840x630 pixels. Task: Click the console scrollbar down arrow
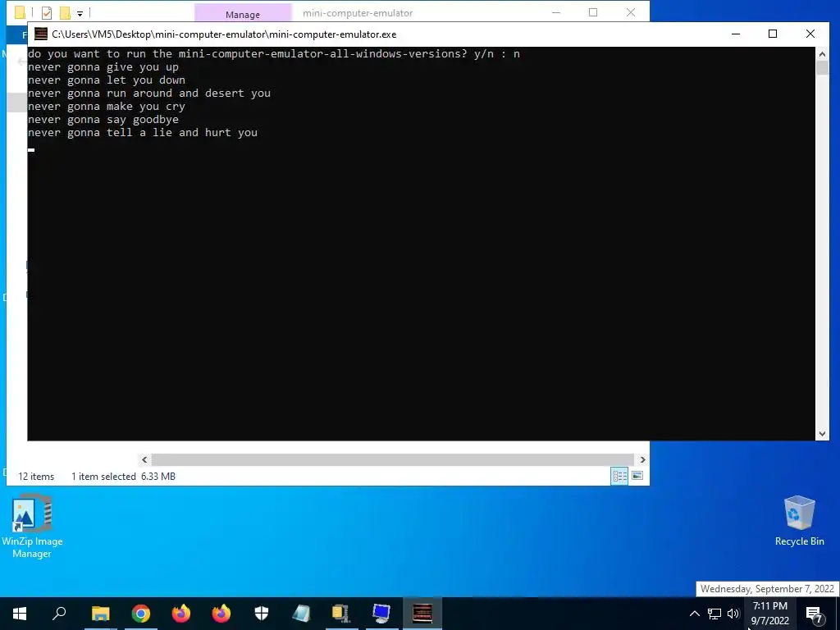tap(822, 434)
